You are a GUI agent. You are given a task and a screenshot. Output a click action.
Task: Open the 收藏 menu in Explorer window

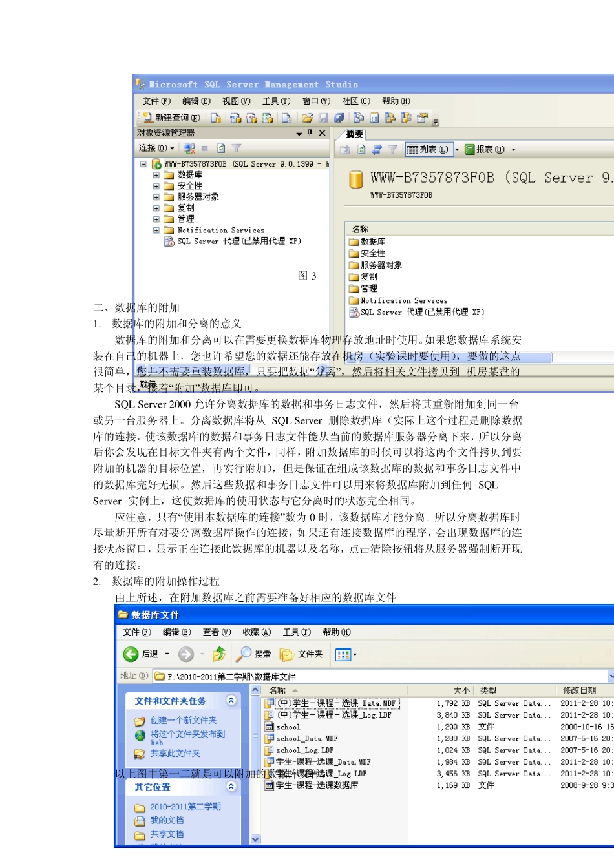pyautogui.click(x=257, y=632)
